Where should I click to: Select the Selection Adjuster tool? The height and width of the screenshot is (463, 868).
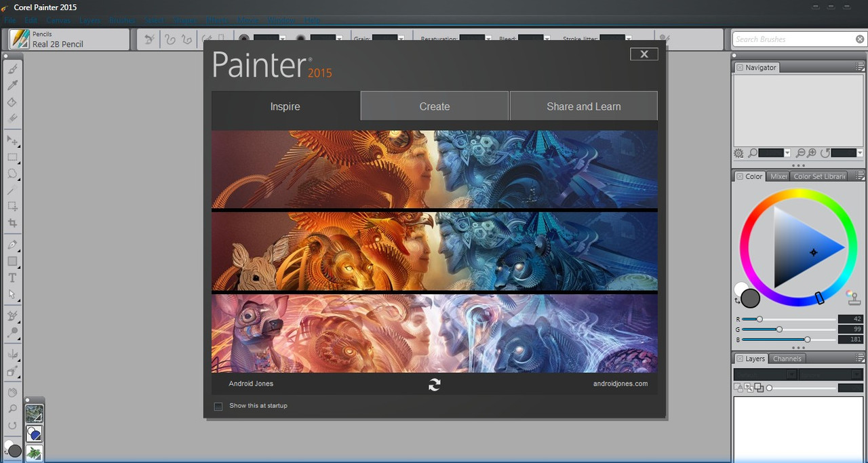[x=12, y=207]
